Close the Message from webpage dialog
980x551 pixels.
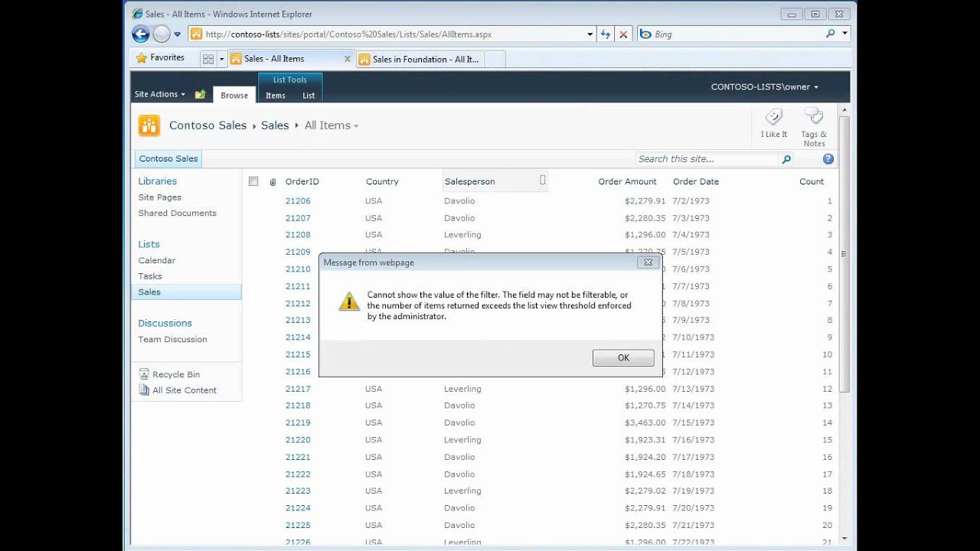pos(648,262)
